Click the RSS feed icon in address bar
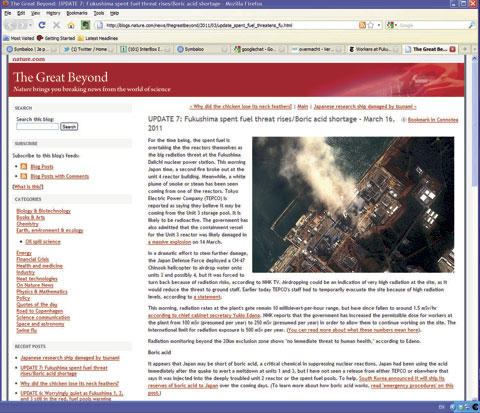480x413 pixels. [x=362, y=25]
